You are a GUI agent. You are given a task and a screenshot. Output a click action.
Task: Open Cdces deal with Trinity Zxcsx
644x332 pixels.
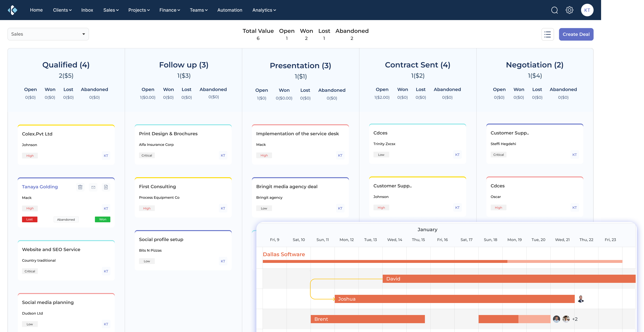[x=417, y=144]
